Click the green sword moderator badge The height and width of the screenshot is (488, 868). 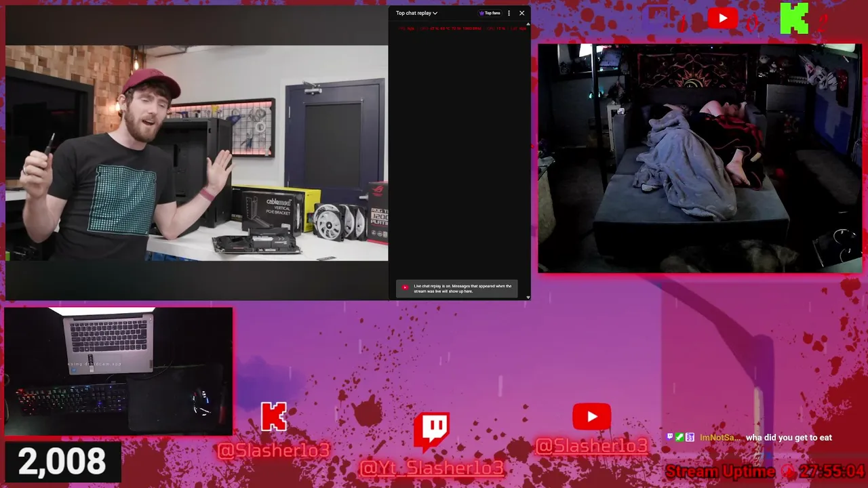tap(679, 438)
